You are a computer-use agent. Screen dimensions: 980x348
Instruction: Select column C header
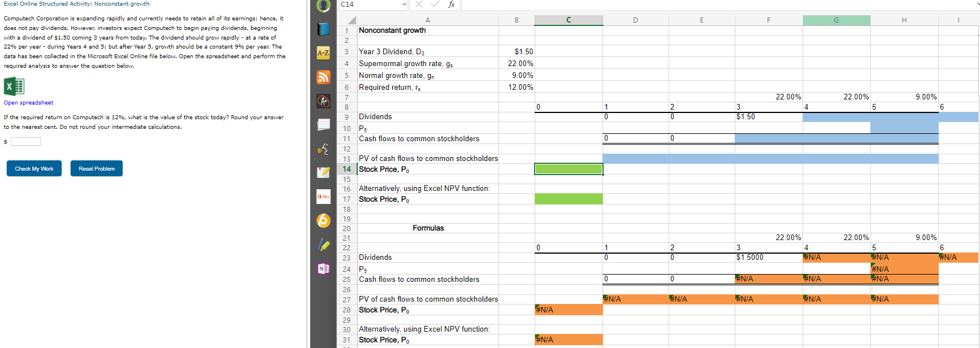point(569,20)
